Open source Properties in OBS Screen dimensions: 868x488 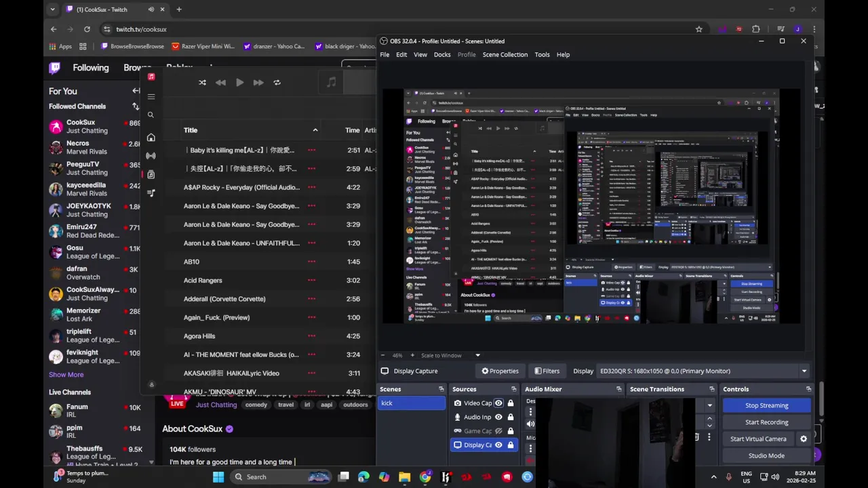(x=500, y=371)
